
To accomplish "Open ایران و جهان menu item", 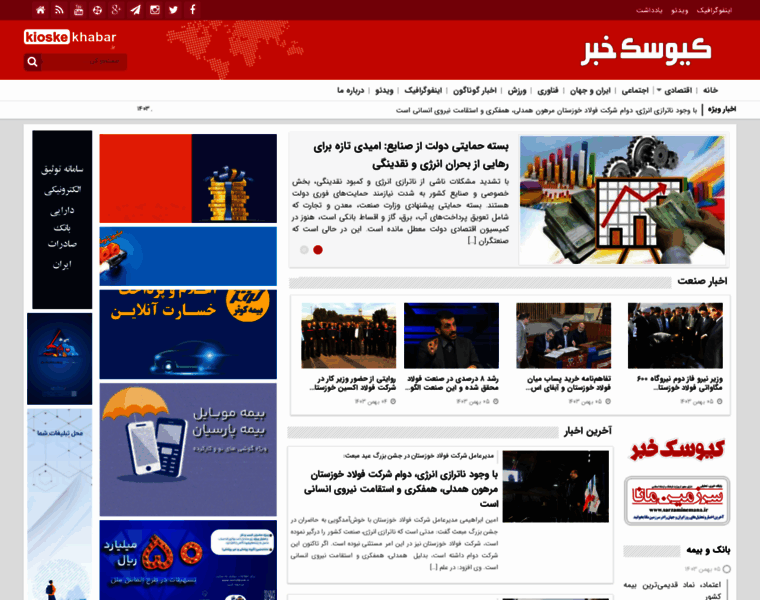I will [x=590, y=91].
